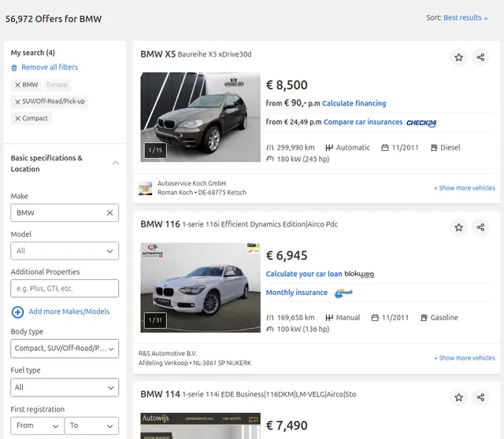Image resolution: width=504 pixels, height=439 pixels.
Task: Star the BMW 114 listing
Action: 458,397
